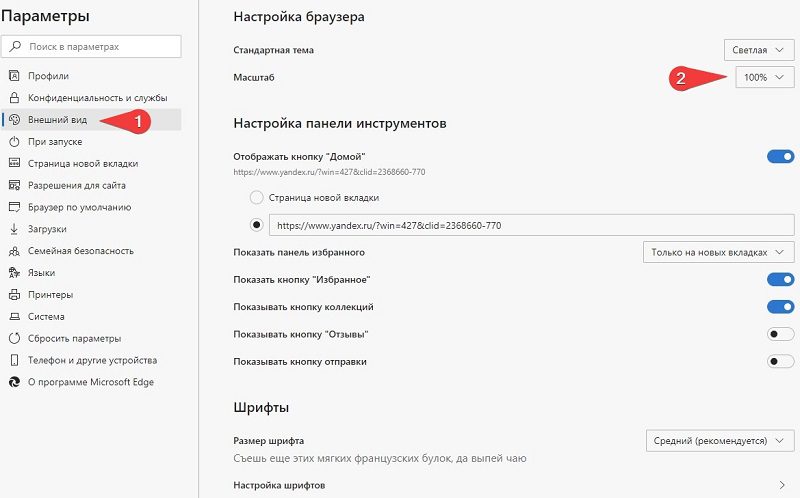This screenshot has height=498, width=800.
Task: Open the 100% zoom dropdown
Action: pyautogui.click(x=764, y=77)
